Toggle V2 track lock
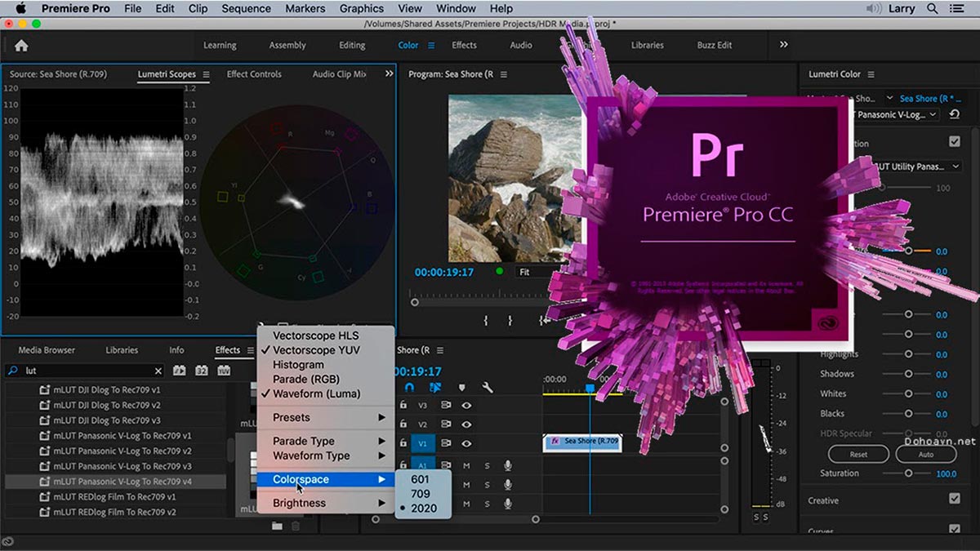 click(403, 424)
